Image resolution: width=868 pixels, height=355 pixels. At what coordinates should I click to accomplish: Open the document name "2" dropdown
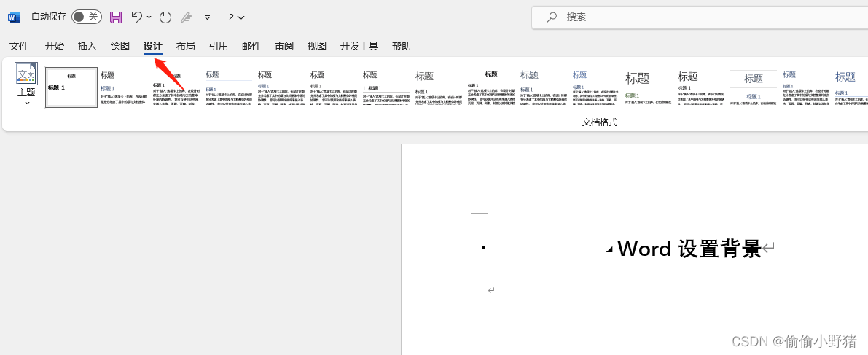click(x=236, y=17)
